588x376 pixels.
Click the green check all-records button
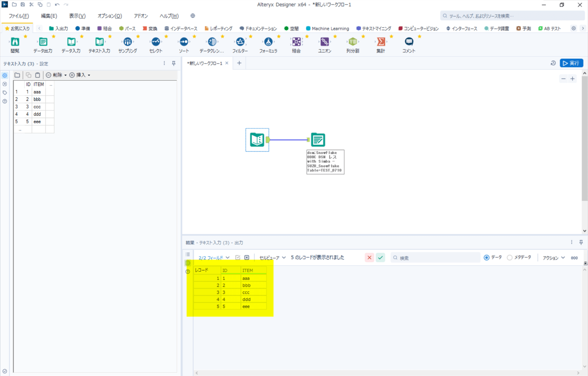(380, 258)
